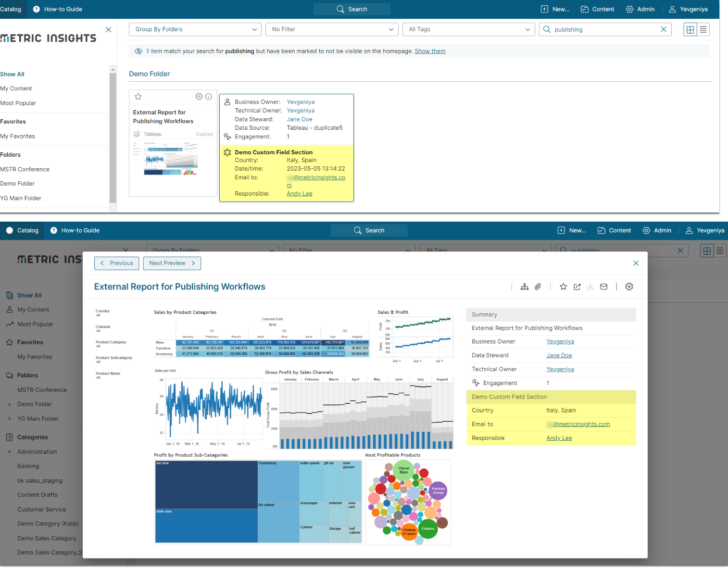This screenshot has width=728, height=573.
Task: Click the paperclip attachment icon
Action: point(538,287)
